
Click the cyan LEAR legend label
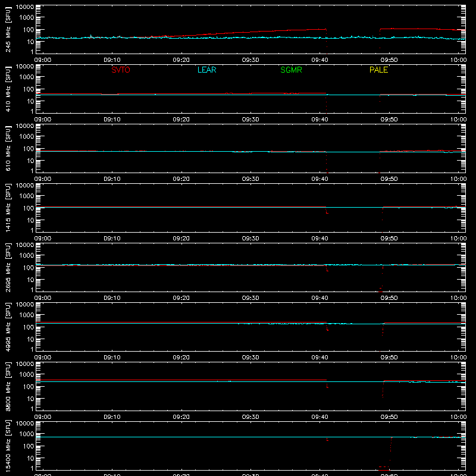click(x=206, y=70)
